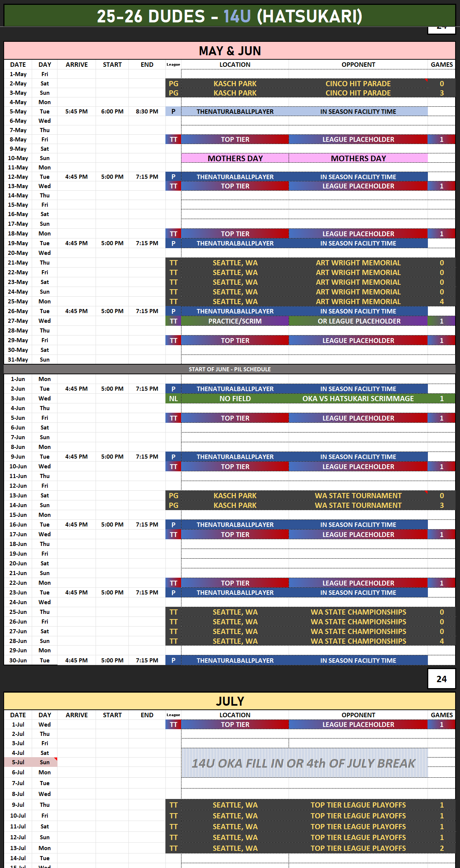
Task: Click the pink MOTHERS DAY location cell
Action: click(235, 158)
